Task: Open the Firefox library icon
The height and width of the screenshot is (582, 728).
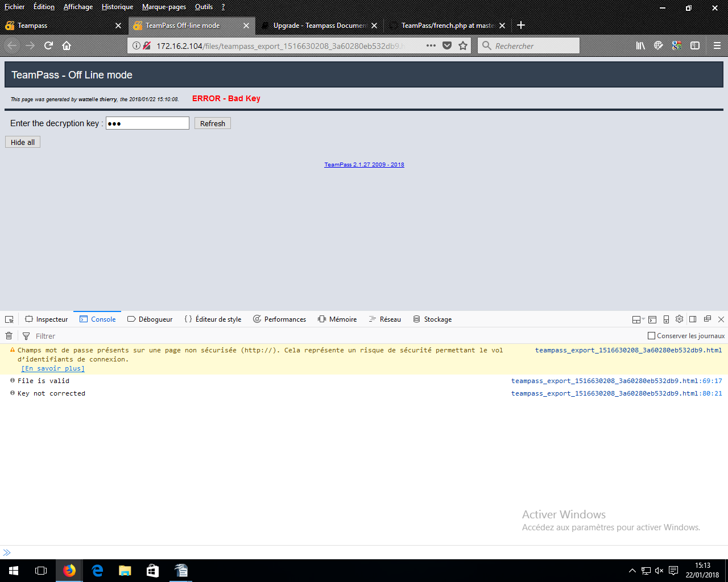Action: point(640,45)
